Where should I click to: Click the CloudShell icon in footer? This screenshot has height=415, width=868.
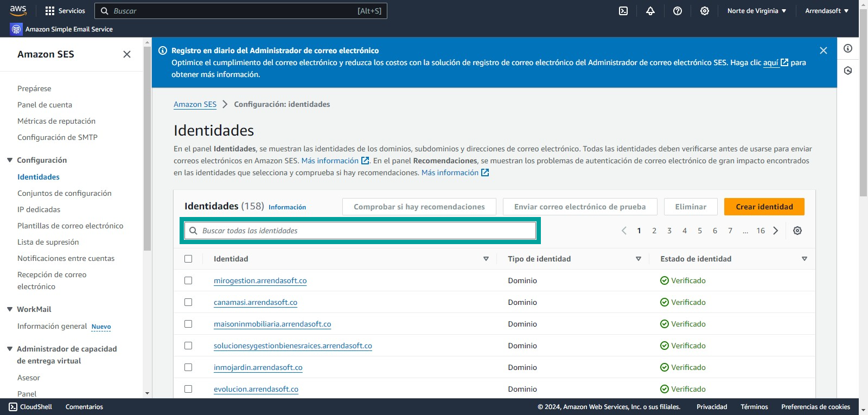[x=13, y=407]
